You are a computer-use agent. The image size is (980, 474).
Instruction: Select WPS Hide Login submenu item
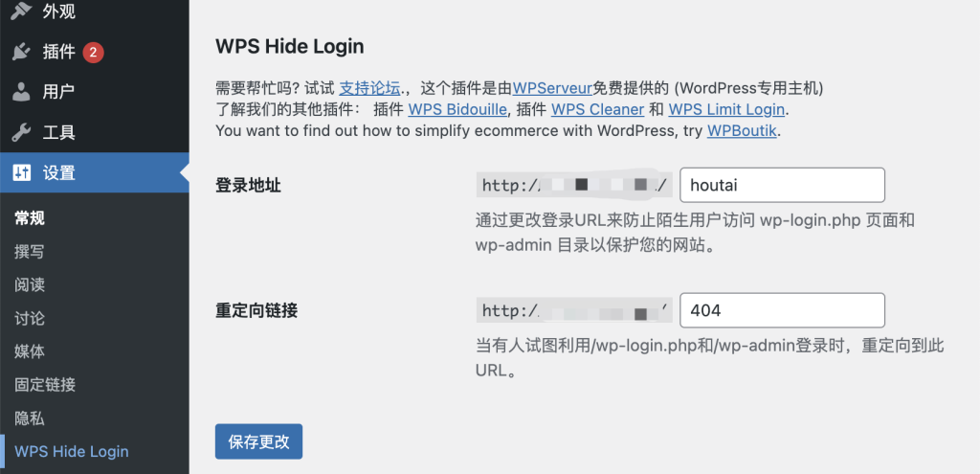click(x=72, y=451)
